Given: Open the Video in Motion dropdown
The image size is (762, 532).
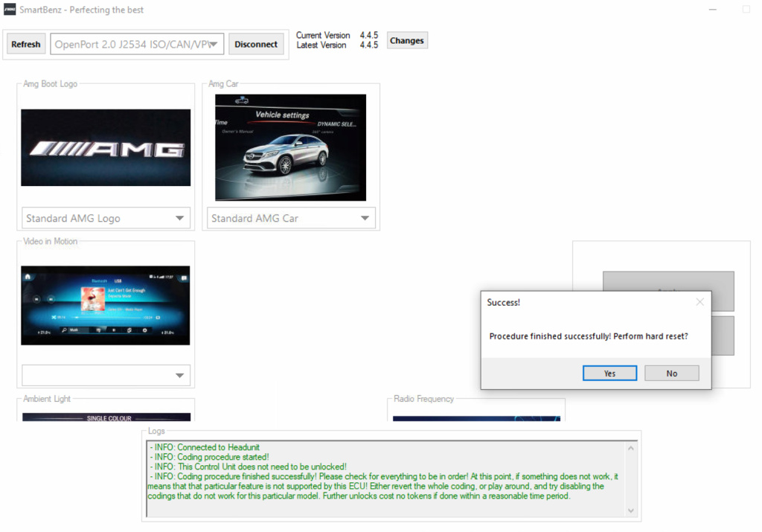Looking at the screenshot, I should pyautogui.click(x=106, y=375).
